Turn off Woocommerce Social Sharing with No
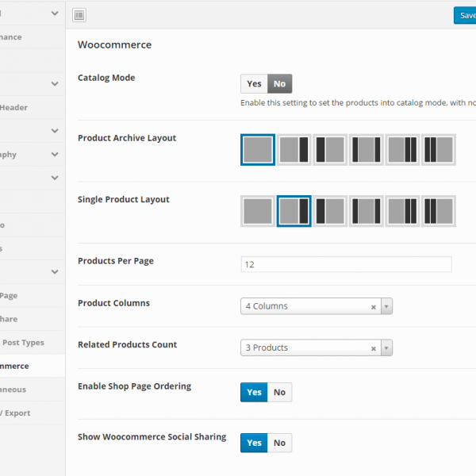 coord(279,443)
